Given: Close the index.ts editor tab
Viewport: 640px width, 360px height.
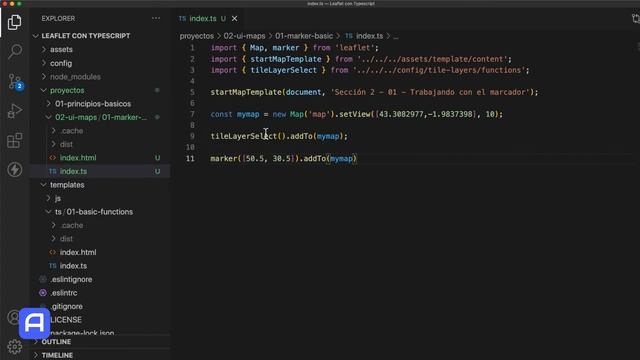Looking at the screenshot, I should point(235,18).
